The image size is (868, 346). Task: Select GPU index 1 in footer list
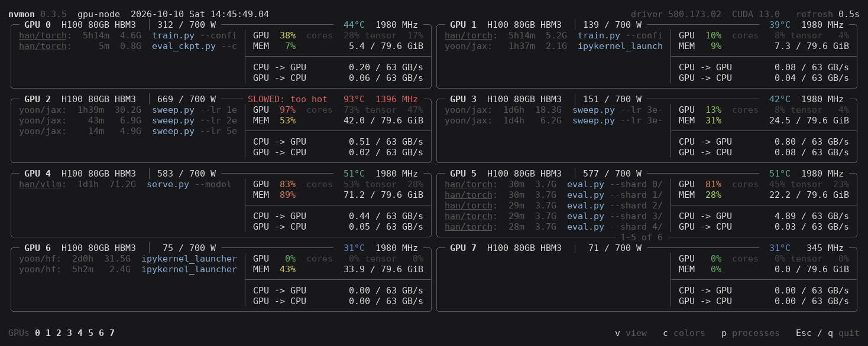48,333
